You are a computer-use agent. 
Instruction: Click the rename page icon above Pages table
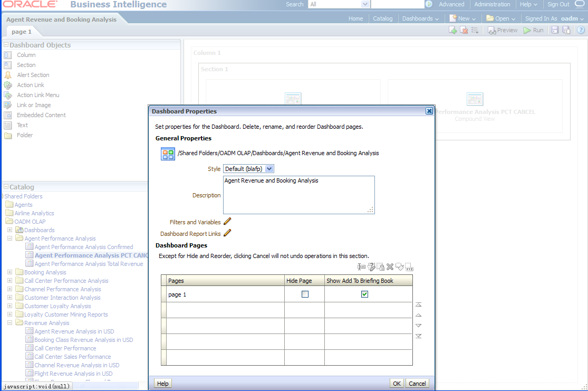tap(361, 267)
